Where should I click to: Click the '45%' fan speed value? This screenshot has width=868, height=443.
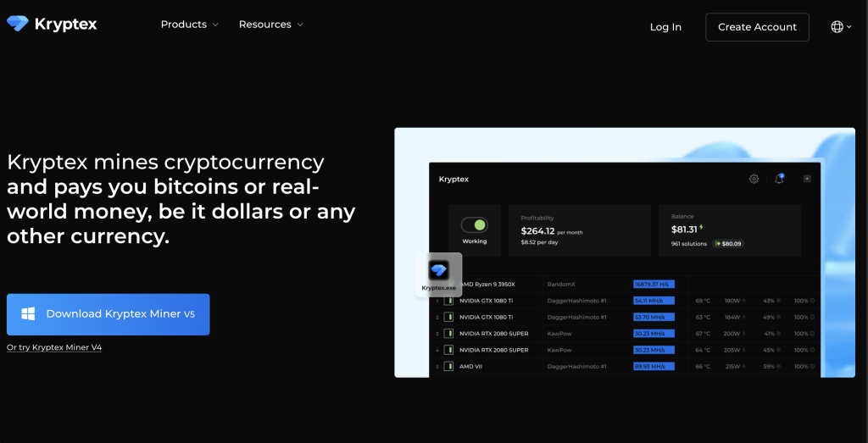tap(769, 350)
